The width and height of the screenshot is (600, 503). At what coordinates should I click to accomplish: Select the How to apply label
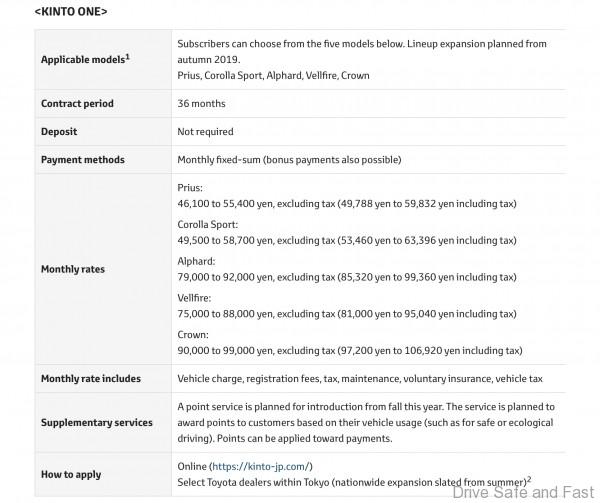point(71,474)
